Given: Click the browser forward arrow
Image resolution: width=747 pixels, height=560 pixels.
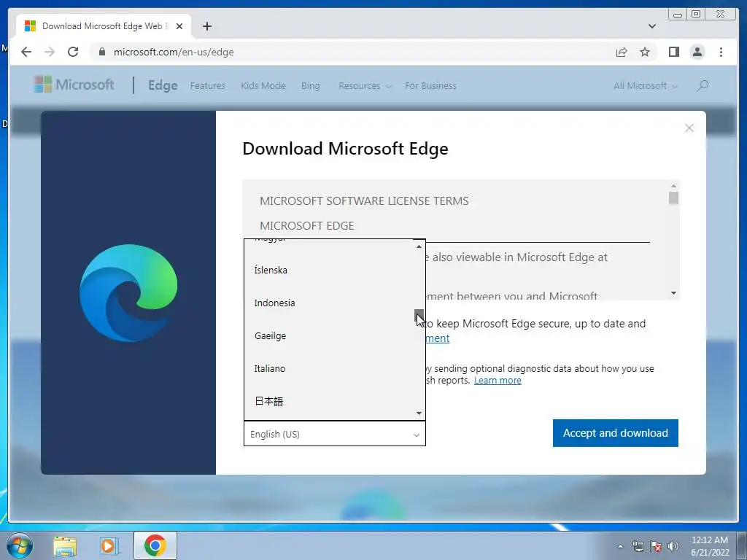Looking at the screenshot, I should click(x=50, y=52).
